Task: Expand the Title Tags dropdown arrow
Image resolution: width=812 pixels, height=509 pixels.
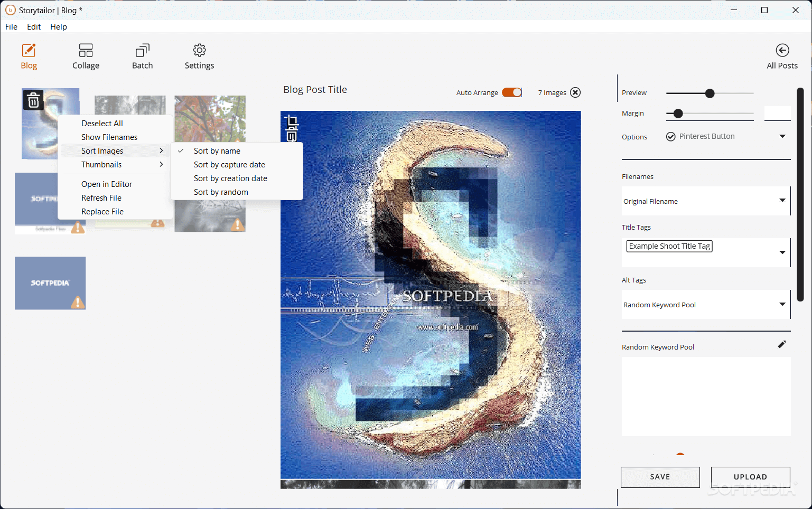Action: (x=782, y=252)
